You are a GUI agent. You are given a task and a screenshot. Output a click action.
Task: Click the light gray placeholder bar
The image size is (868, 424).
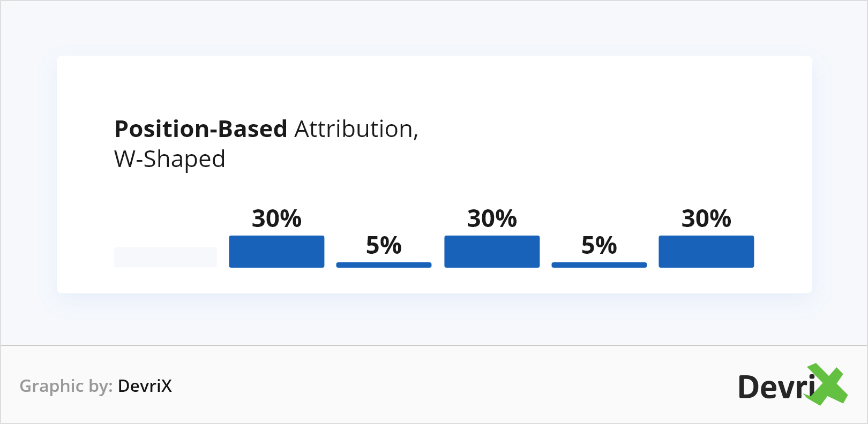coord(165,257)
